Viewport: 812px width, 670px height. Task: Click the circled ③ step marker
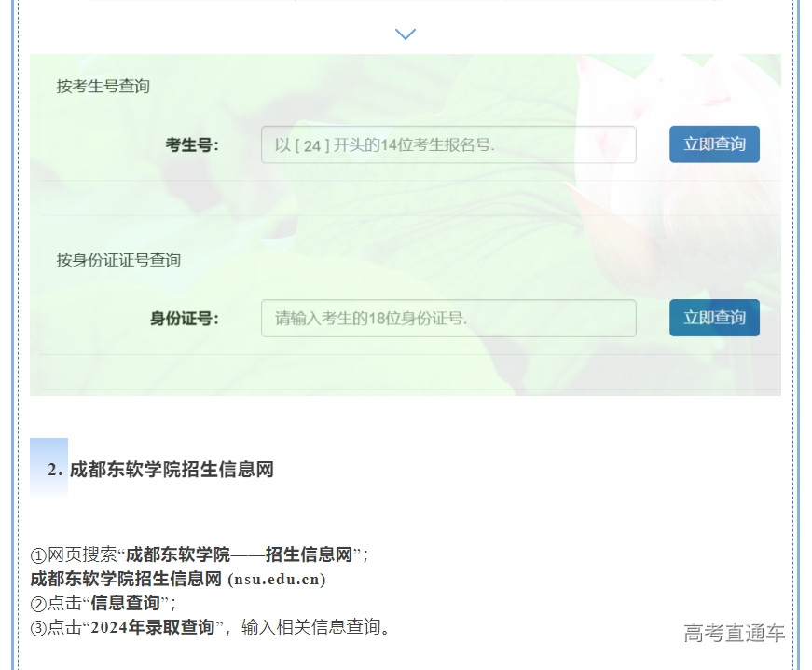[38, 628]
